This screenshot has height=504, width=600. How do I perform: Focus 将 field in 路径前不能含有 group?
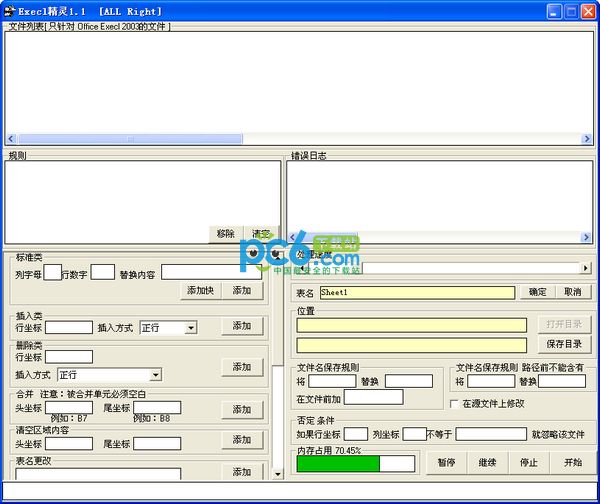[491, 381]
